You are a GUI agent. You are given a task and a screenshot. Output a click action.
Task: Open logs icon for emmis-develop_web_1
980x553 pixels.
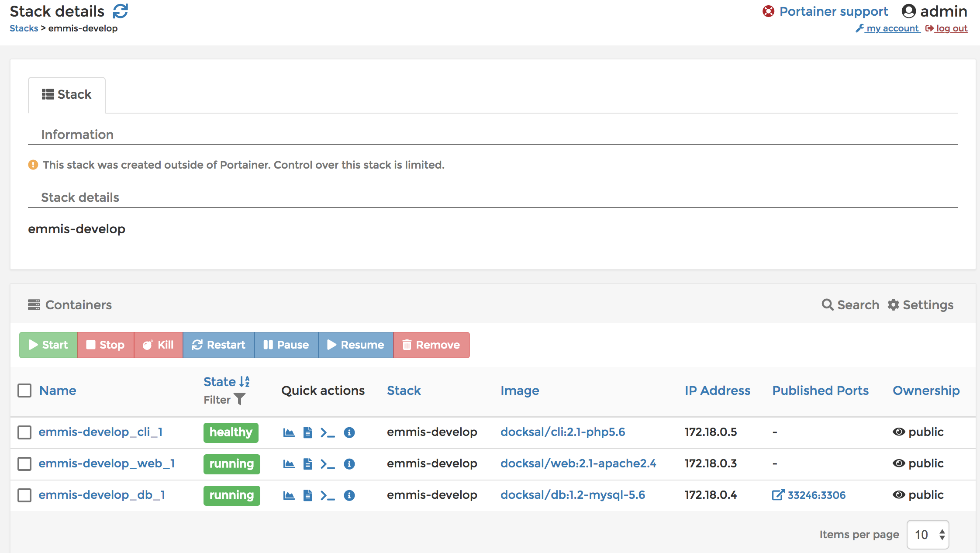coord(308,464)
